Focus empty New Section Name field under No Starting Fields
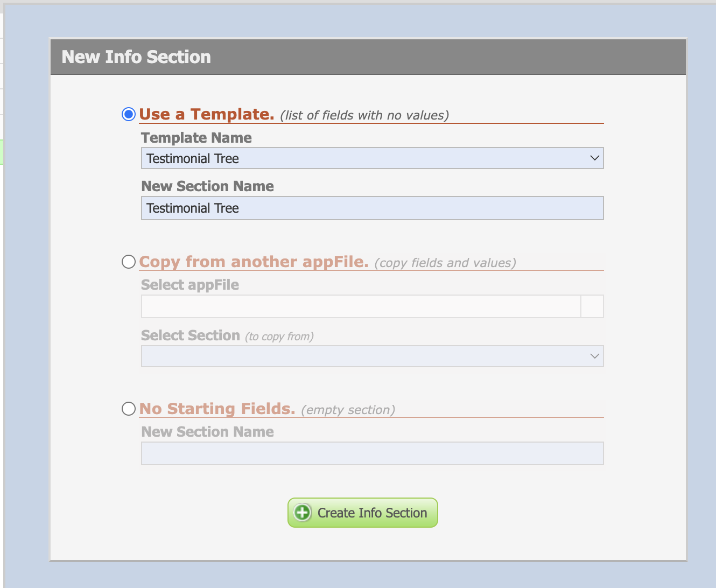Image resolution: width=716 pixels, height=588 pixels. pyautogui.click(x=371, y=453)
